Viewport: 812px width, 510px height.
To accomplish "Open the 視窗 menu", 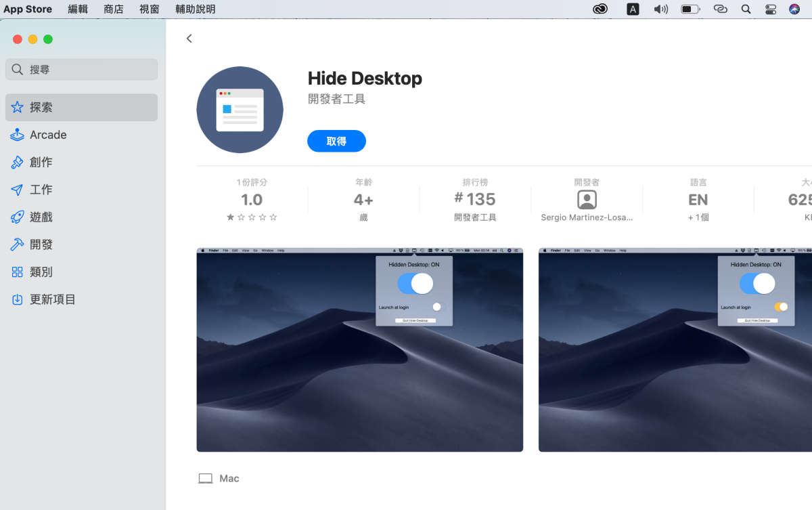I will pos(150,9).
